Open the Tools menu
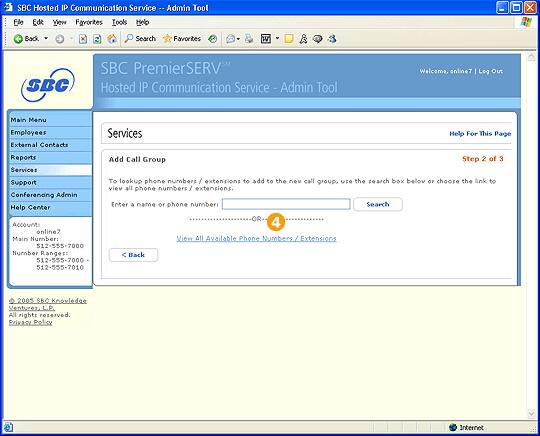Image resolution: width=540 pixels, height=436 pixels. [120, 22]
